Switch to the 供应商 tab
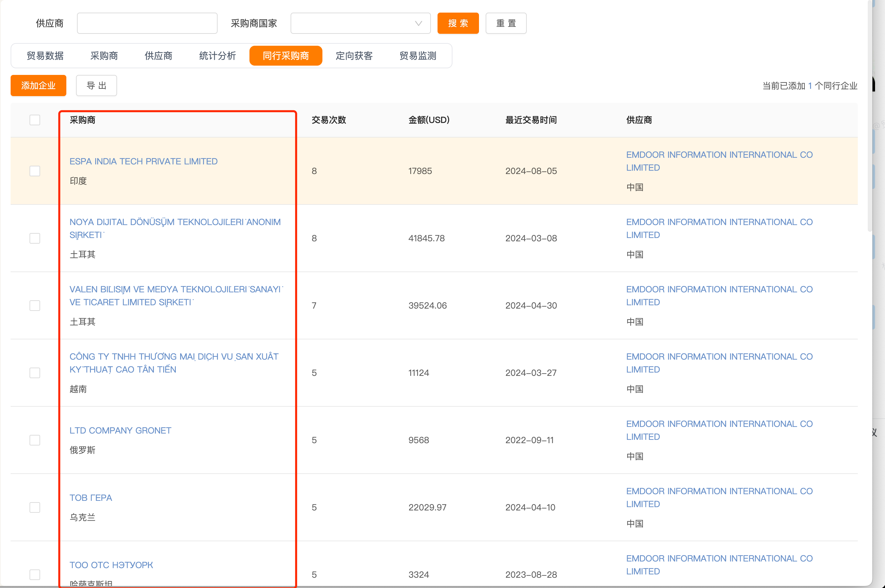 pos(158,56)
